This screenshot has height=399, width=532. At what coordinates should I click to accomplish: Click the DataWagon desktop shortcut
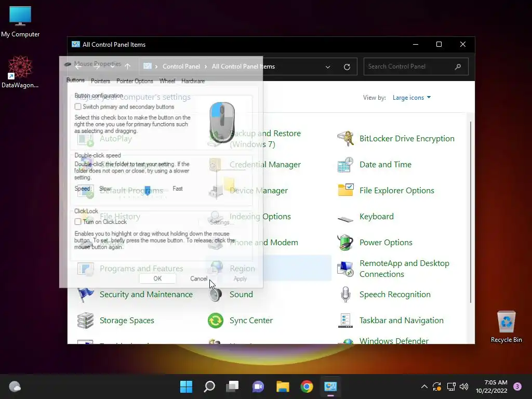(20, 72)
